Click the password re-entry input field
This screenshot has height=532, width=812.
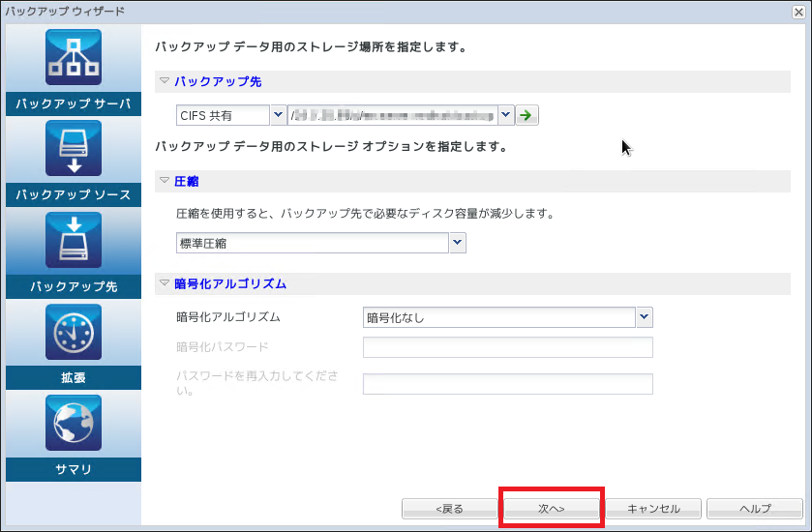pos(508,384)
